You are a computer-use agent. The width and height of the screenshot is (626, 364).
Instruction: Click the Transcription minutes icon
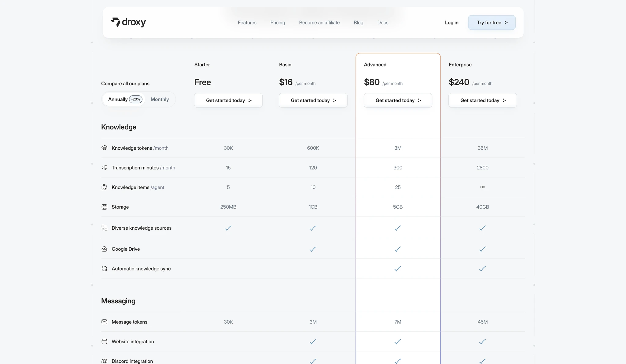pos(104,168)
